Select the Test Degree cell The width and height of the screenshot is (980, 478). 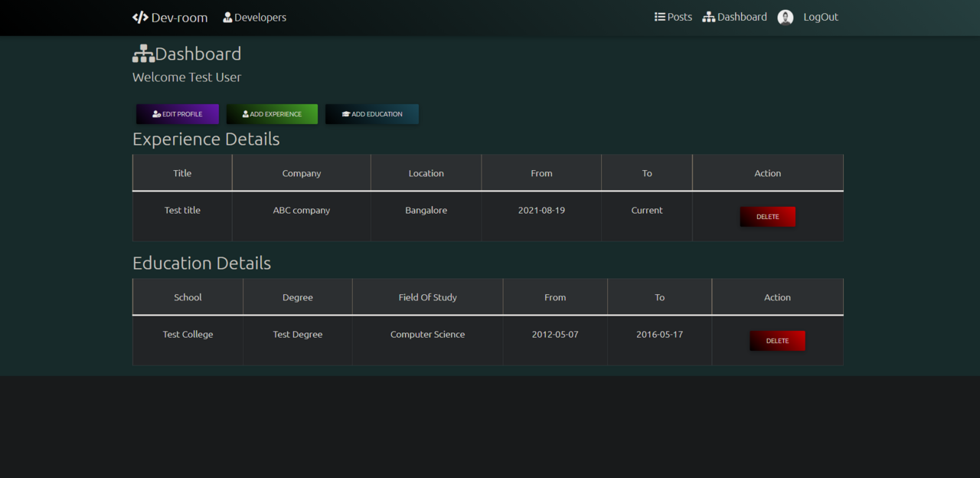(298, 341)
